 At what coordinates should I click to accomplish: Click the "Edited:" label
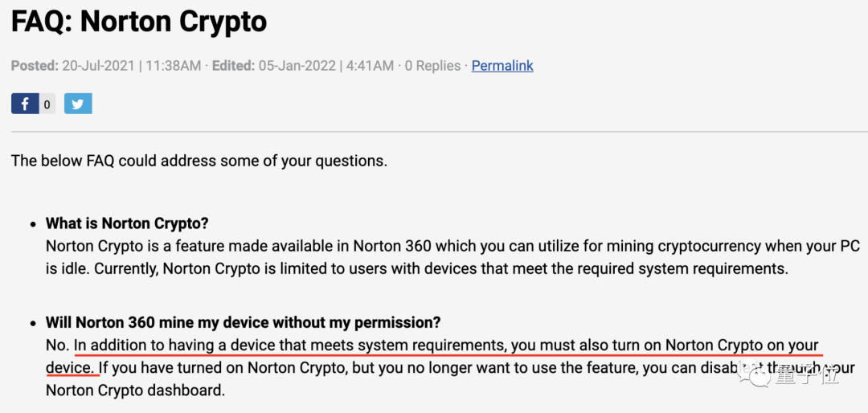point(233,66)
